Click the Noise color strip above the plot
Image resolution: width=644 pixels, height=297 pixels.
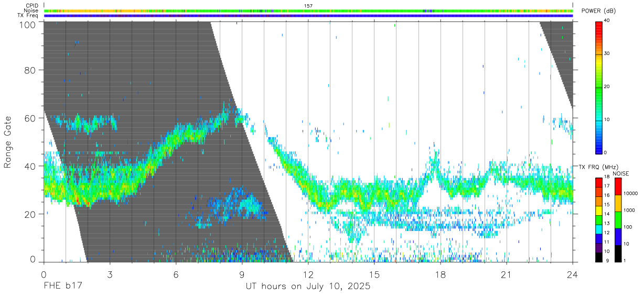[308, 10]
